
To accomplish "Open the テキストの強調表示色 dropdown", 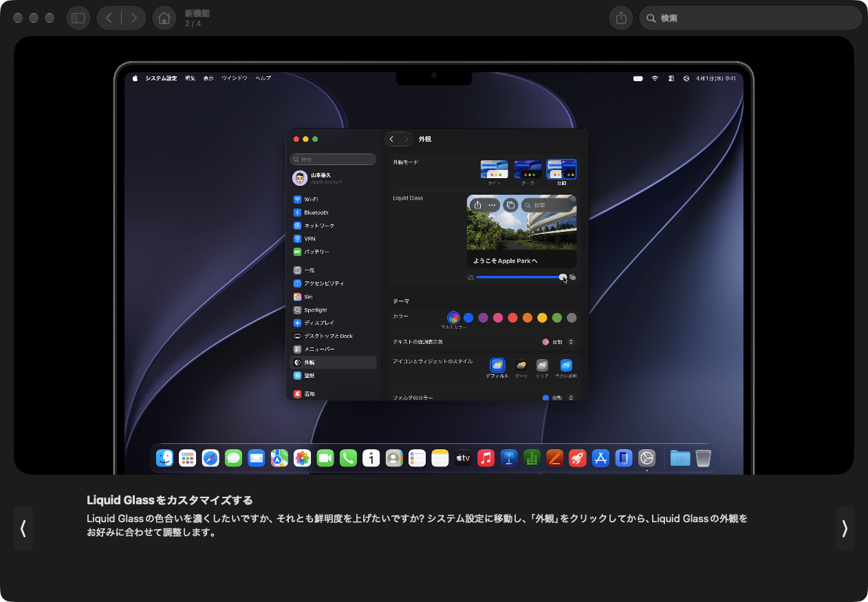I will coord(558,342).
